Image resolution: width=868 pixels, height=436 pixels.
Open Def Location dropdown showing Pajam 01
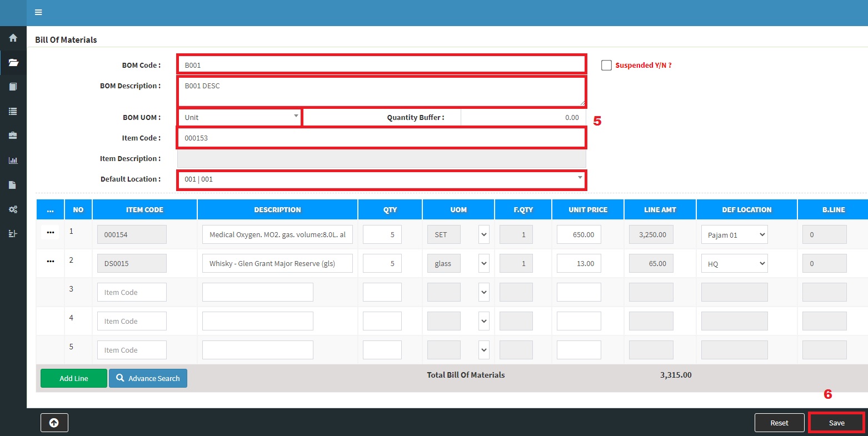point(734,235)
